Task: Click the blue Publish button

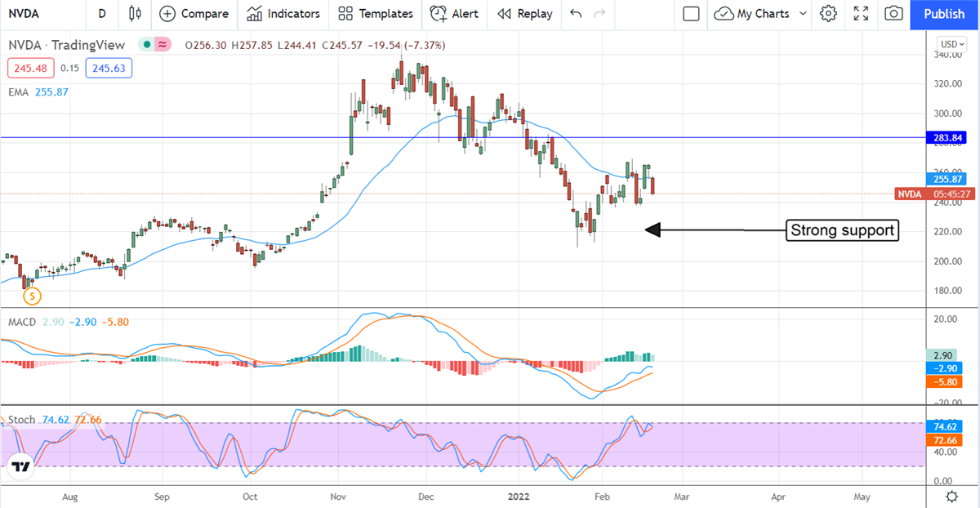Action: pyautogui.click(x=944, y=14)
